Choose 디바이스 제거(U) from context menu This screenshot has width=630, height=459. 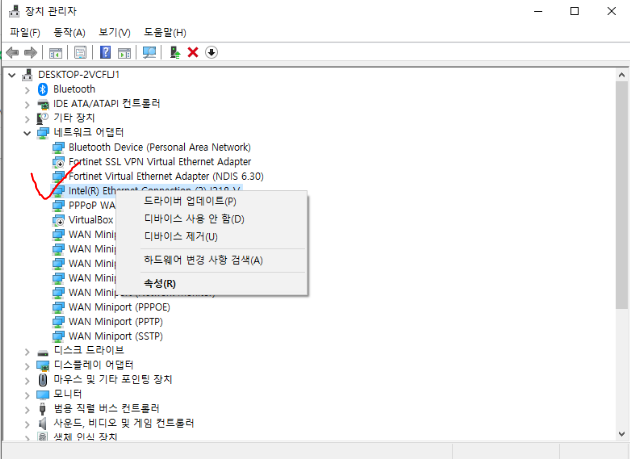pyautogui.click(x=212, y=236)
